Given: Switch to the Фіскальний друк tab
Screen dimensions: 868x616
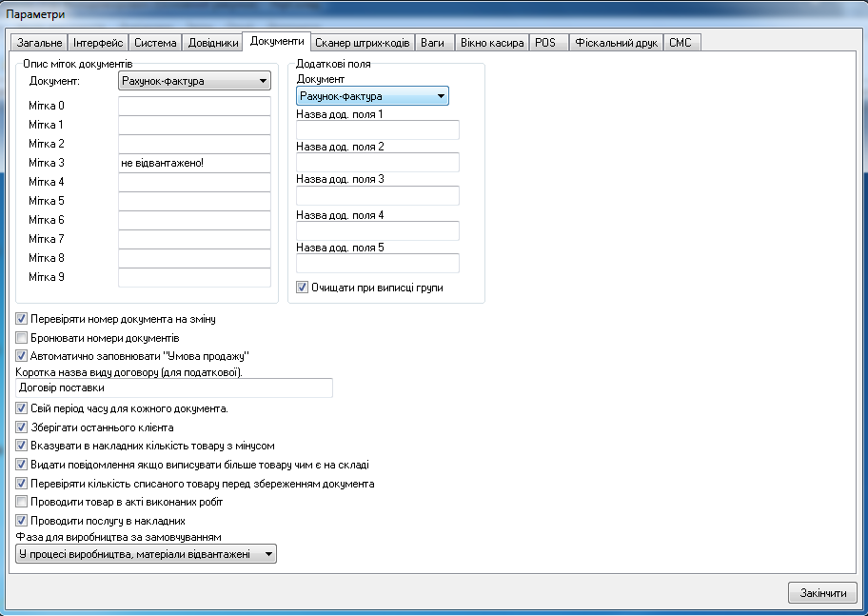Looking at the screenshot, I should (616, 43).
